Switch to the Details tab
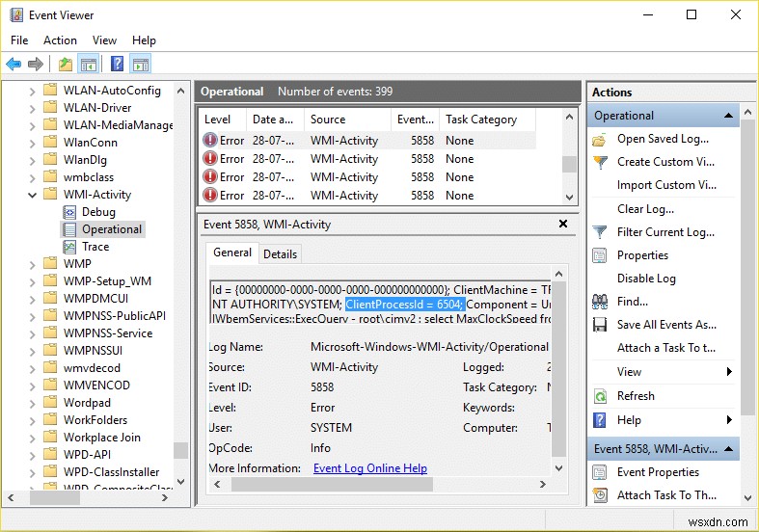The image size is (759, 532). [280, 253]
